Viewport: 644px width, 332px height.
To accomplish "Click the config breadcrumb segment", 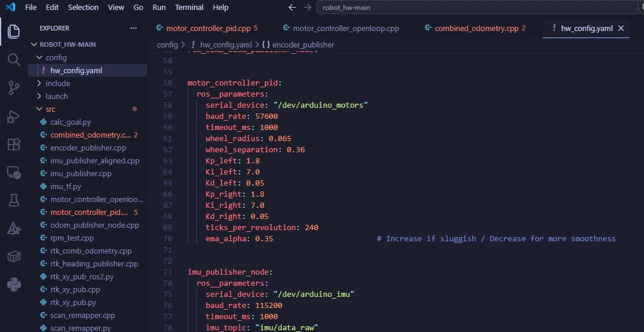I will point(167,45).
